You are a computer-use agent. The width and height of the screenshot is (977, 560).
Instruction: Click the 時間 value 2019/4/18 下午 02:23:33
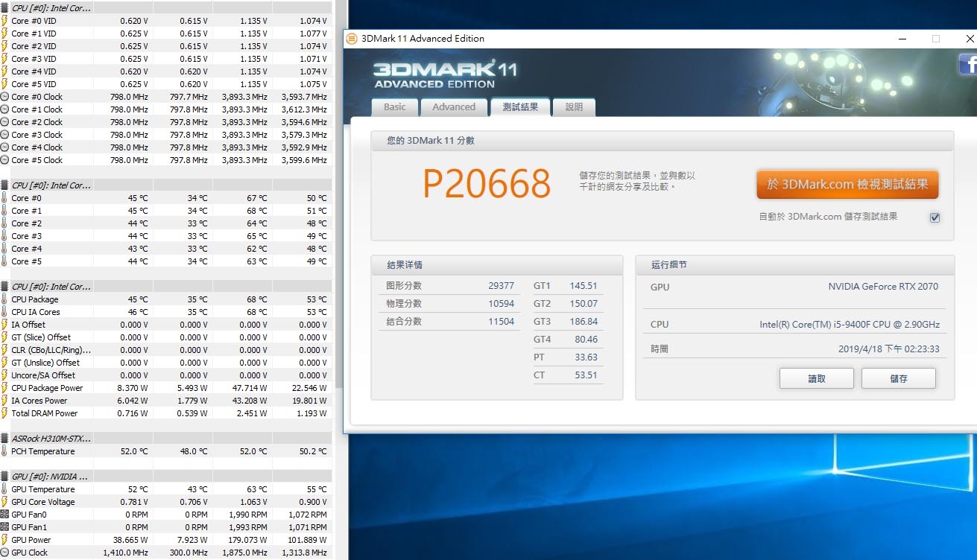[888, 349]
